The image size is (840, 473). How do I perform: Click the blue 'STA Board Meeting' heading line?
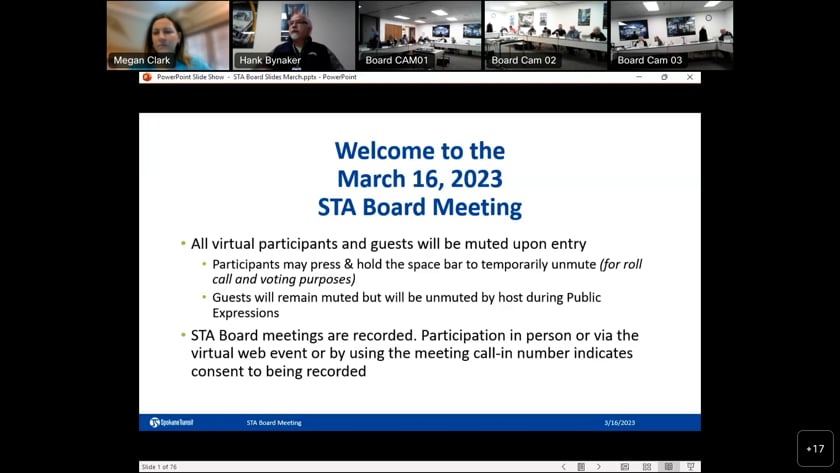point(420,207)
